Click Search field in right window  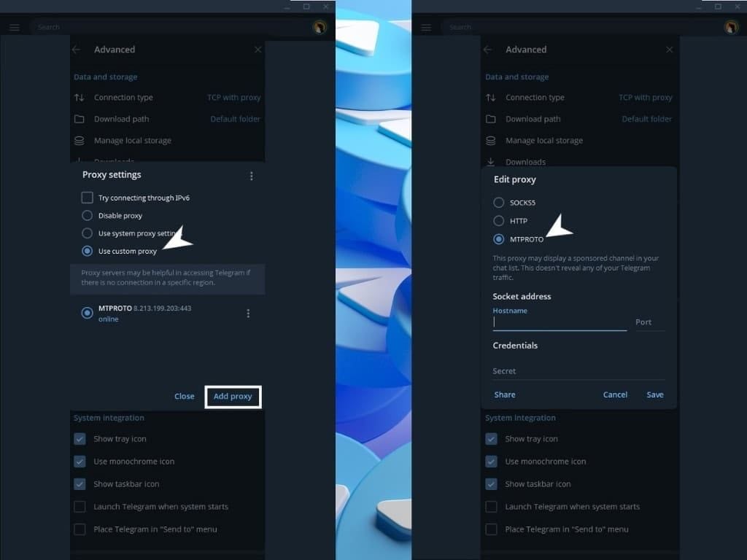(x=581, y=27)
